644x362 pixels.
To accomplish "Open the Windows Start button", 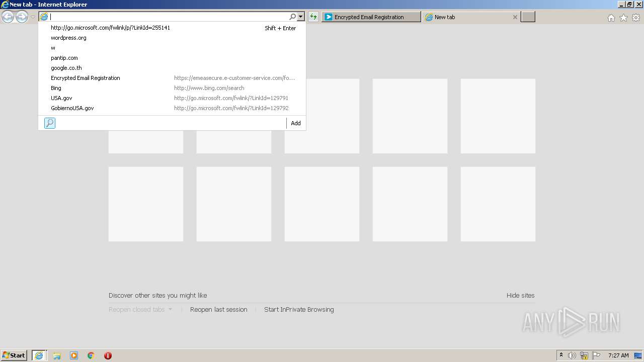I will pyautogui.click(x=14, y=355).
